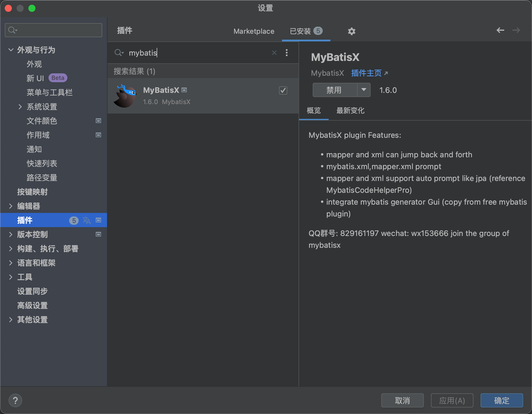This screenshot has height=414, width=532.
Task: Go forward with the right arrow
Action: click(x=516, y=30)
